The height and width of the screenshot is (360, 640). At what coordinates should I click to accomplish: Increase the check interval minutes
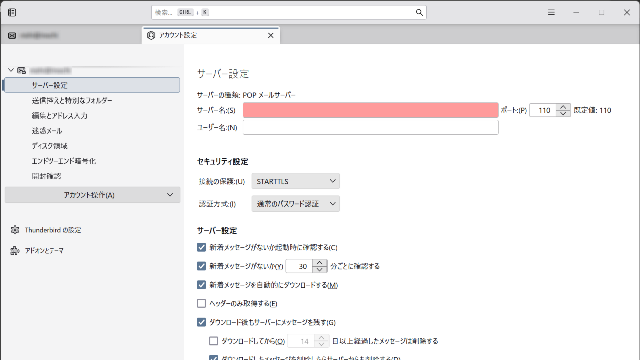(x=320, y=263)
